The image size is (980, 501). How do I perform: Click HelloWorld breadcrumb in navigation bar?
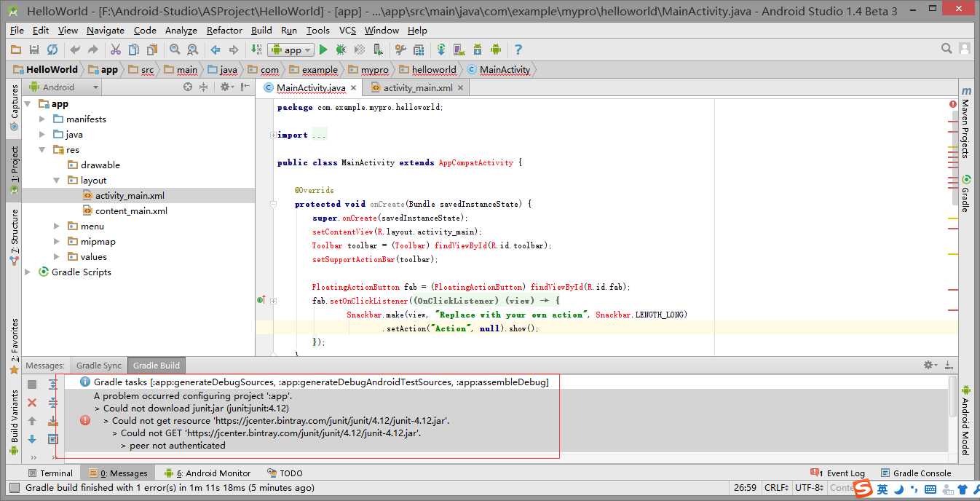(46, 70)
